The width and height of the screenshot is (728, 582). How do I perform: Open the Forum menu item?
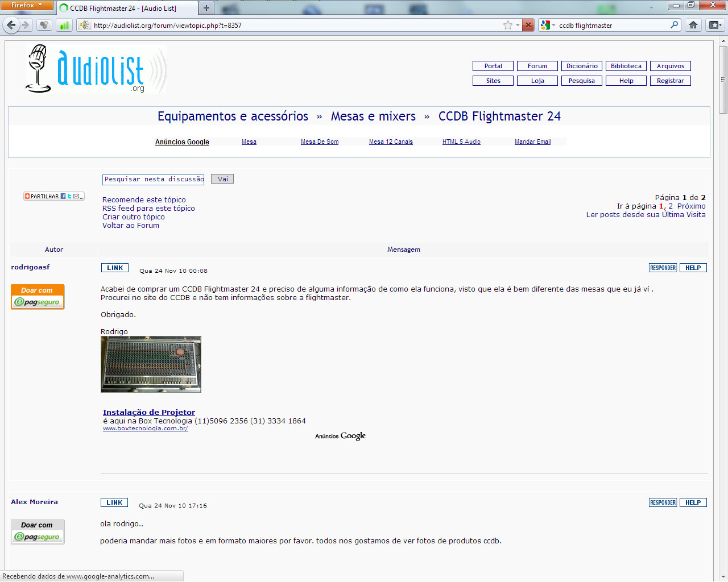coord(537,66)
